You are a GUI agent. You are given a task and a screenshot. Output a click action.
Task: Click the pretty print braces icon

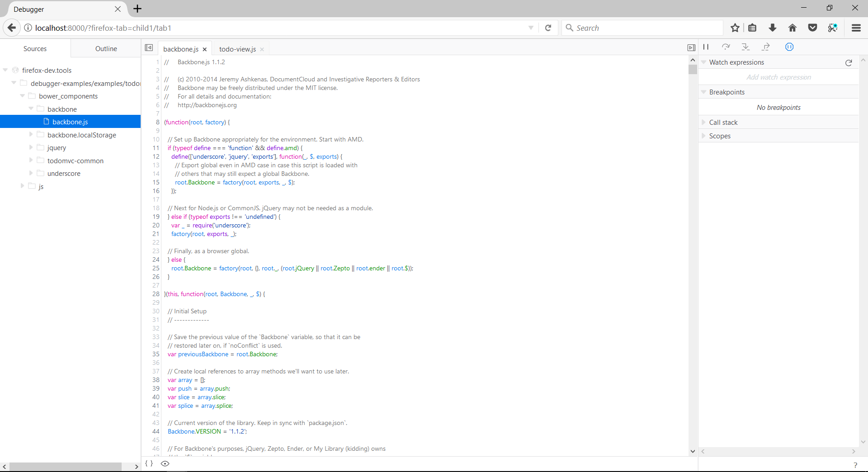(x=149, y=463)
